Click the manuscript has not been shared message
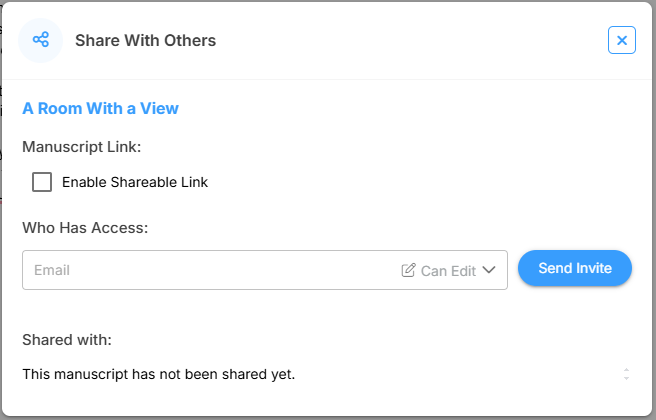 [159, 374]
